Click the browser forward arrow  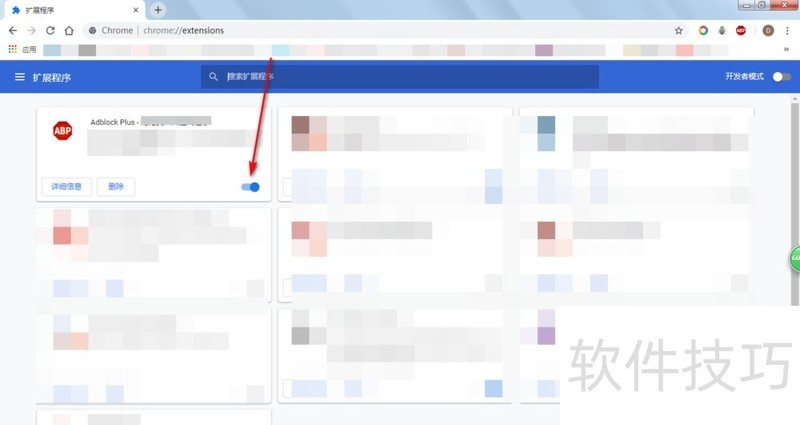pos(31,31)
